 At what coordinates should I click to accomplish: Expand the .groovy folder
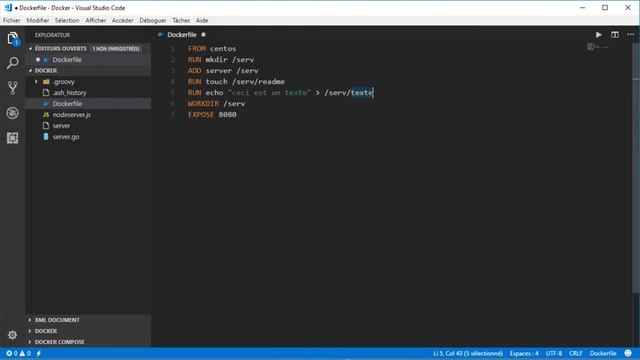click(36, 82)
